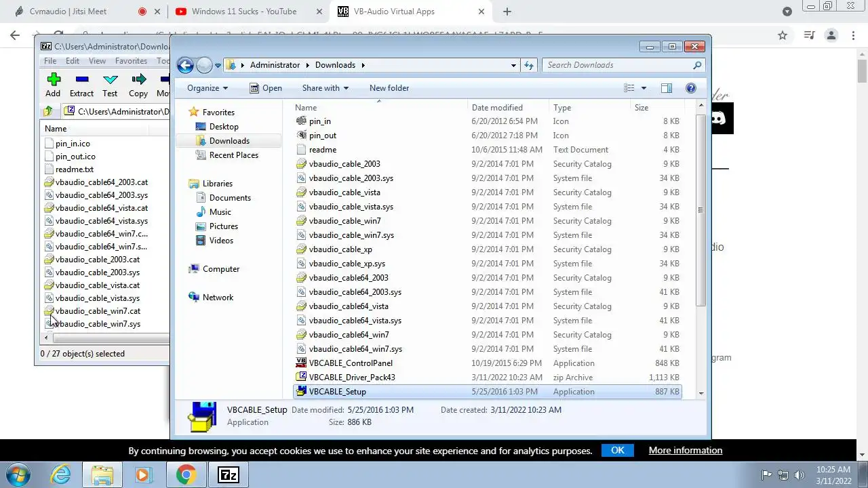The height and width of the screenshot is (488, 868).
Task: Open the More information link
Action: point(686,450)
